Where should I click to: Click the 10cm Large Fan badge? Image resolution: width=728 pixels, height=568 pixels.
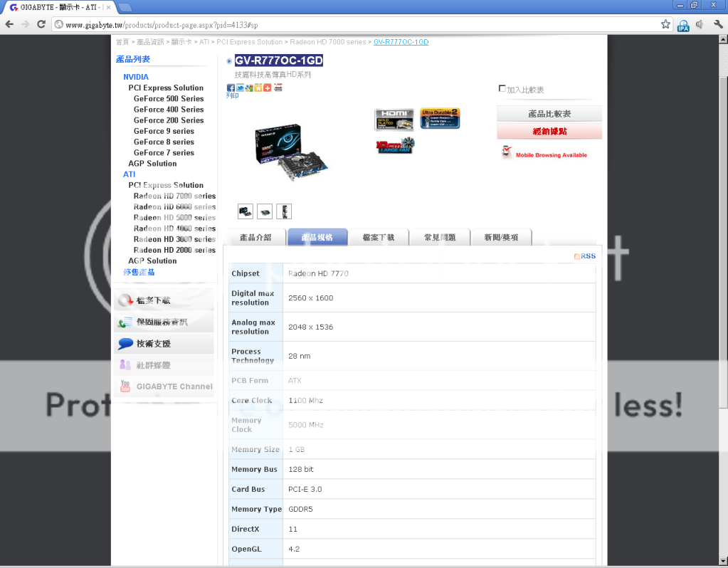[x=395, y=146]
